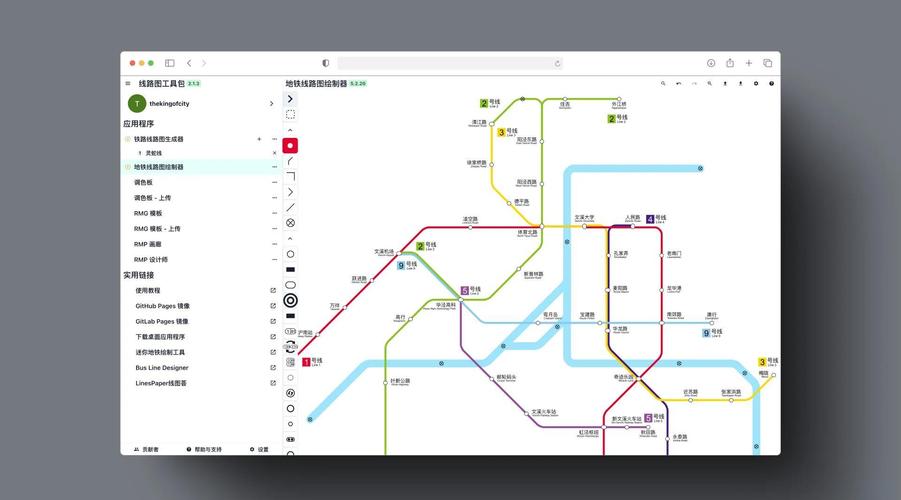Image resolution: width=901 pixels, height=500 pixels.
Task: Open the browser downloads button
Action: click(711, 63)
